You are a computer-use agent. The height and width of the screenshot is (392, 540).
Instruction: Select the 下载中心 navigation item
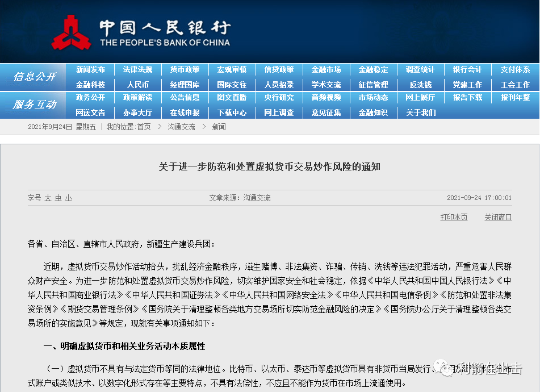tap(232, 112)
